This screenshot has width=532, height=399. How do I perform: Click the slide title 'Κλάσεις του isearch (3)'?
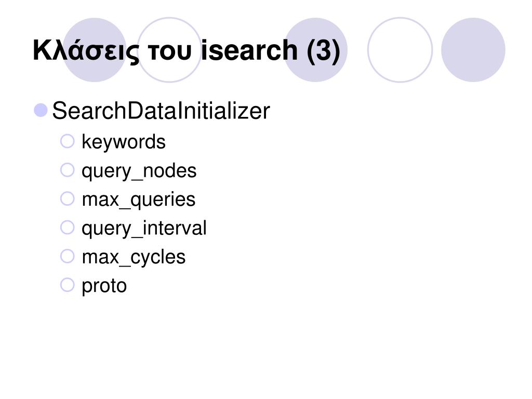(187, 51)
